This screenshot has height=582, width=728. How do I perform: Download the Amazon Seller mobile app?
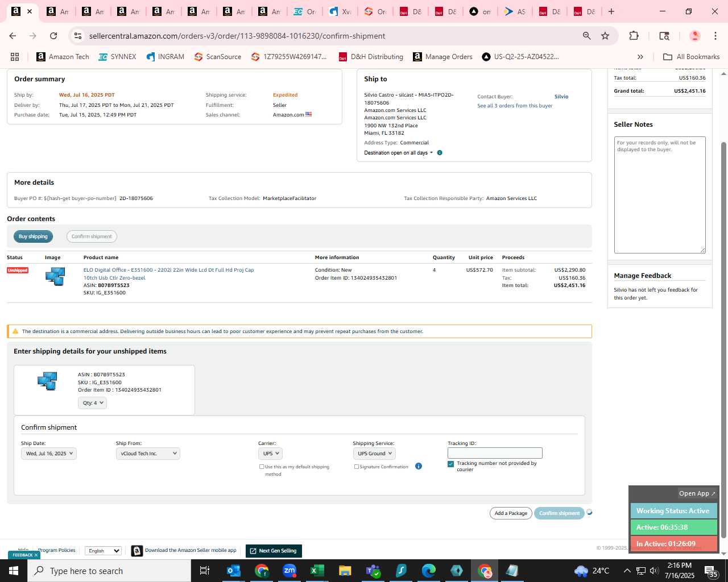pyautogui.click(x=184, y=551)
